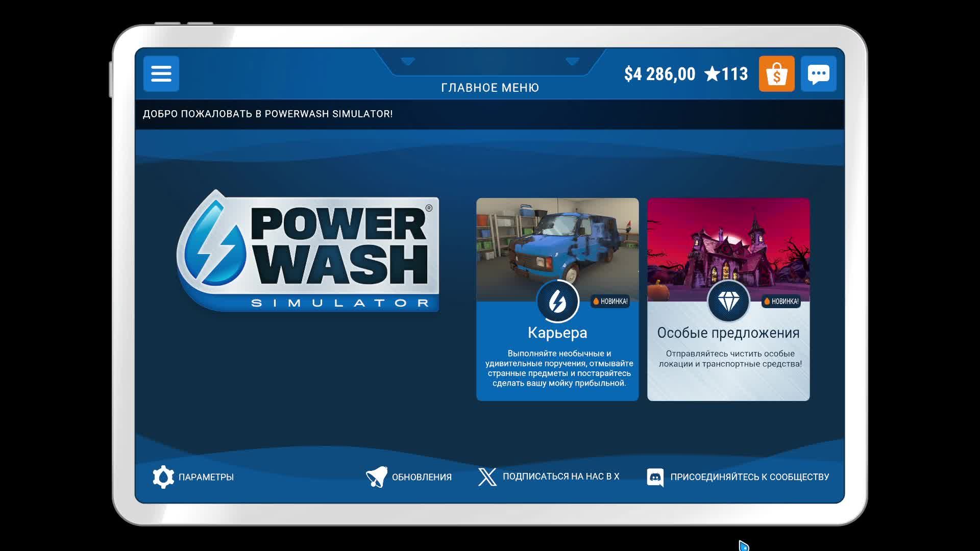The height and width of the screenshot is (551, 980).
Task: Open ОБНОВЛЕНИЯ updates link
Action: [x=422, y=478]
